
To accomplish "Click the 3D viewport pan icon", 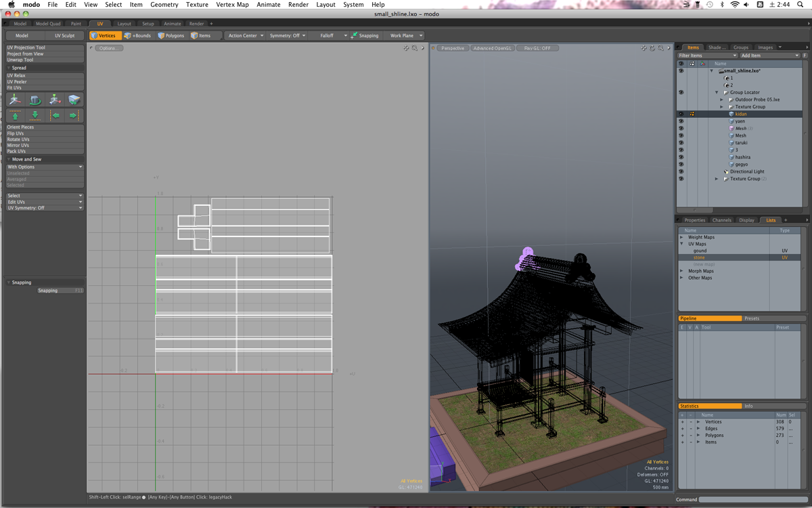I will 644,48.
